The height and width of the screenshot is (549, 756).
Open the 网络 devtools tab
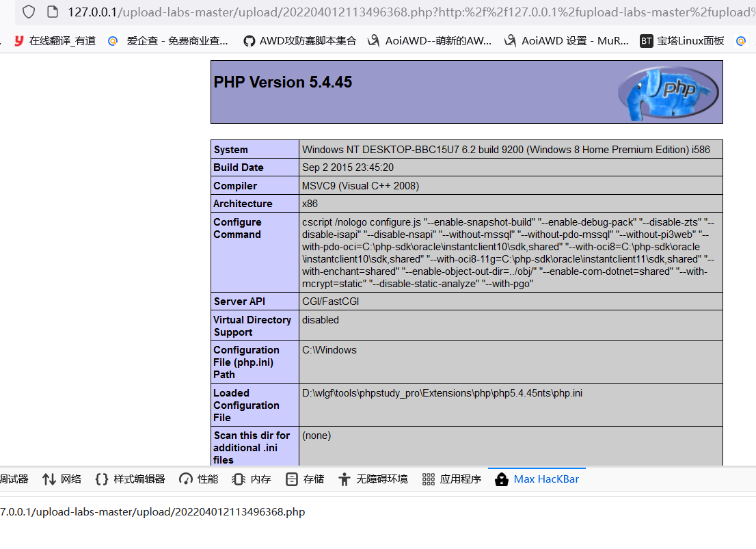62,479
